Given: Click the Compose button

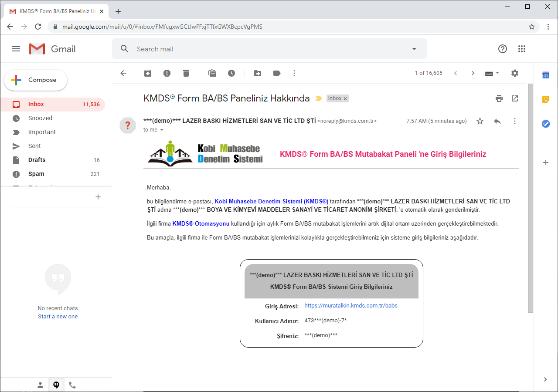Looking at the screenshot, I should 35,80.
